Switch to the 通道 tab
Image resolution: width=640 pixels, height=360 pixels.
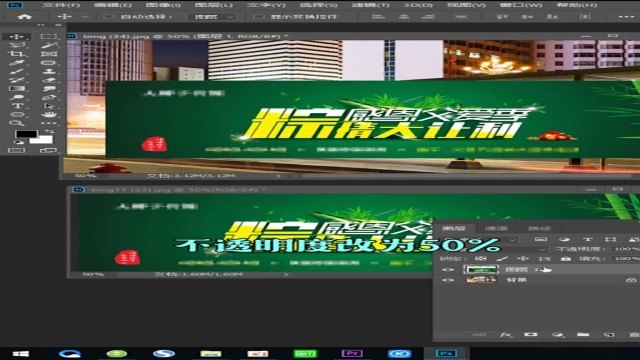[496, 229]
